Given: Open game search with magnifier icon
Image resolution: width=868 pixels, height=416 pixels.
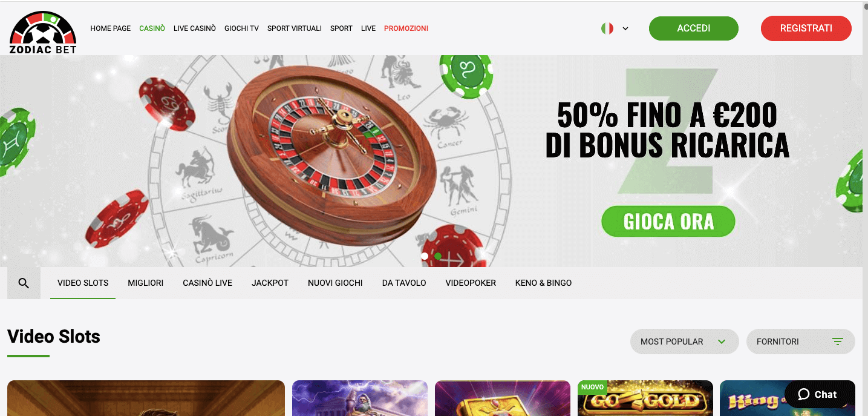Looking at the screenshot, I should 24,283.
